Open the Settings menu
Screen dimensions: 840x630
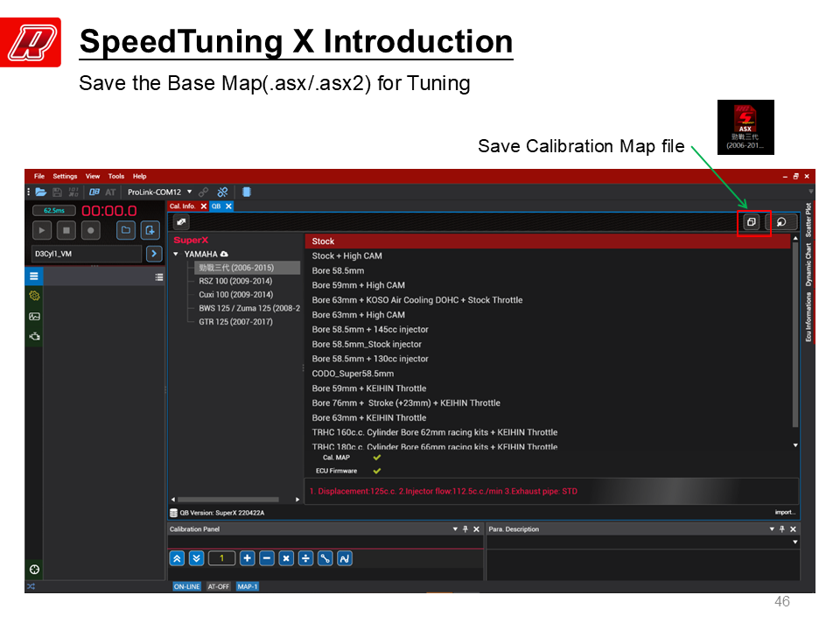coord(65,176)
